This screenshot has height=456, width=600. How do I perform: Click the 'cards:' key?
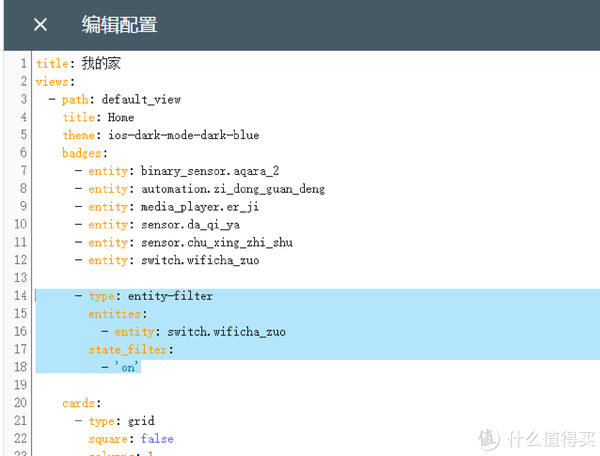82,403
